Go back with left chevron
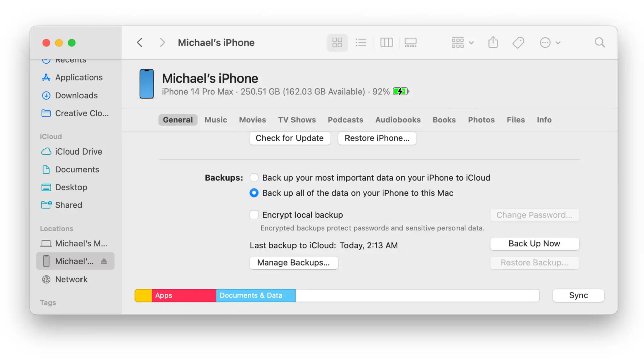Screen dimensions: 644x362 pyautogui.click(x=140, y=43)
